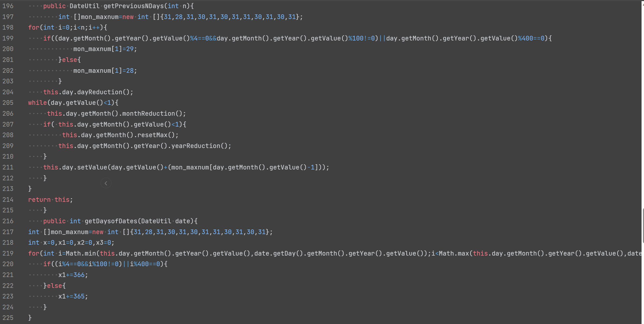Image resolution: width=644 pixels, height=324 pixels.
Task: Click line number 216 in the gutter
Action: 8,221
